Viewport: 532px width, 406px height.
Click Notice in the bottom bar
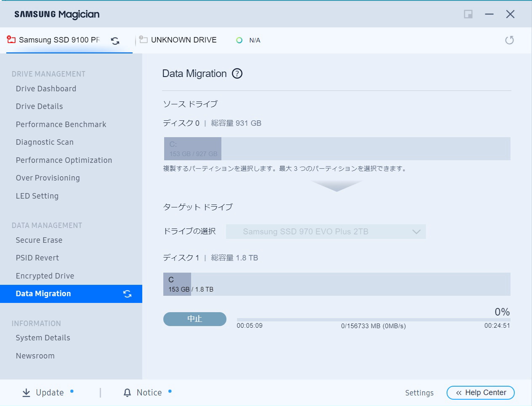tap(149, 393)
